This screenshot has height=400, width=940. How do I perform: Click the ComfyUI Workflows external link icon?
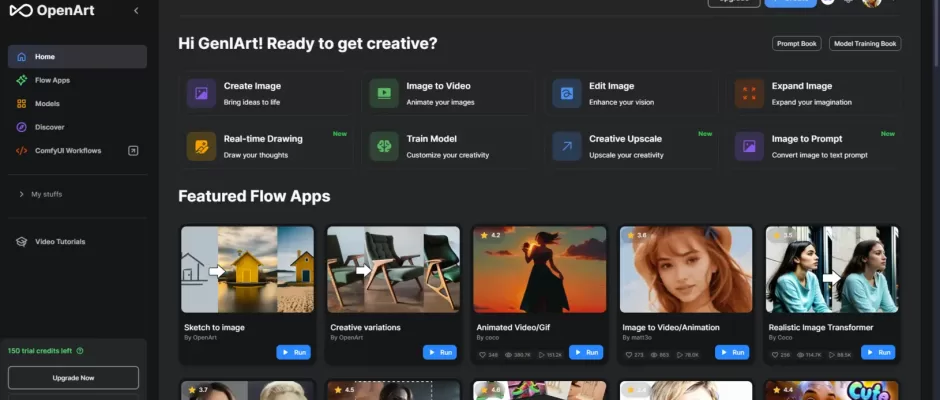(133, 151)
